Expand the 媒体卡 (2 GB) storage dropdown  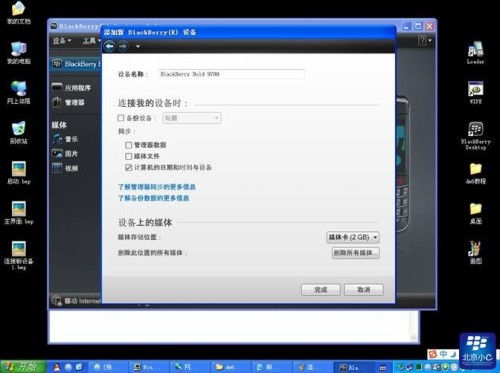click(x=353, y=237)
